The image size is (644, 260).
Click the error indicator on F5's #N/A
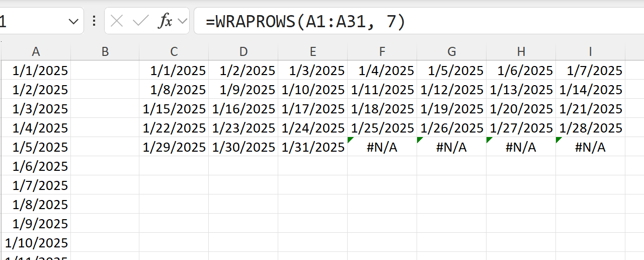click(x=351, y=140)
